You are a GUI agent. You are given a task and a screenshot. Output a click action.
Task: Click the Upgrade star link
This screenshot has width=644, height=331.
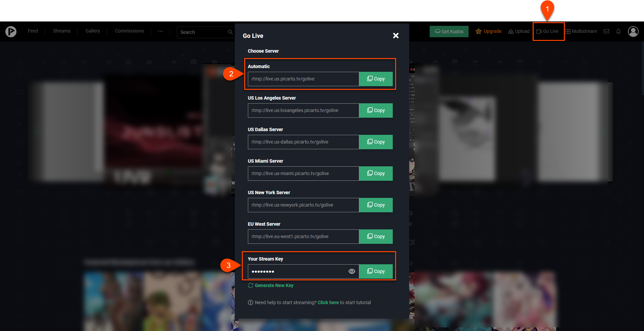point(488,31)
